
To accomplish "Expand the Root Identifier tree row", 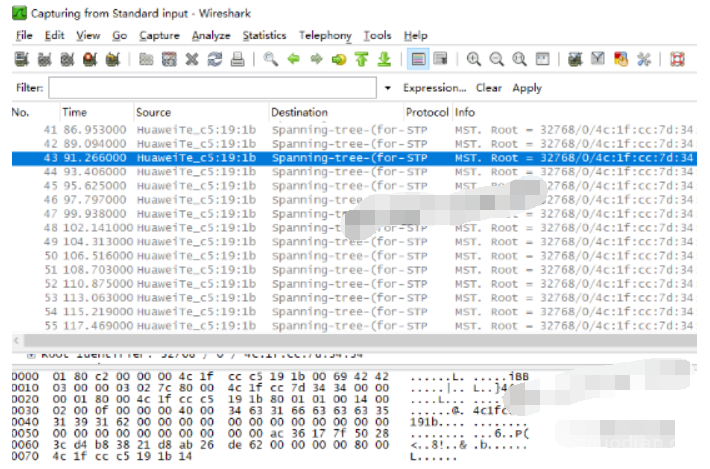I will (x=31, y=355).
